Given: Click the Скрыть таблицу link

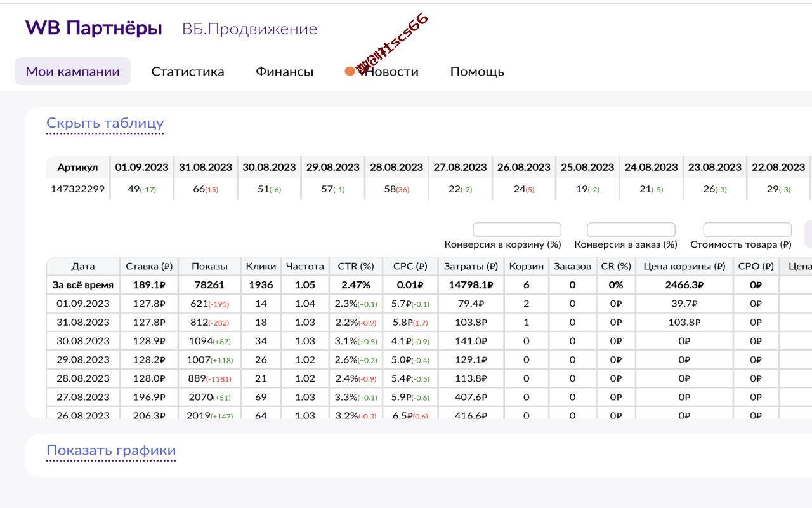Looking at the screenshot, I should 105,123.
